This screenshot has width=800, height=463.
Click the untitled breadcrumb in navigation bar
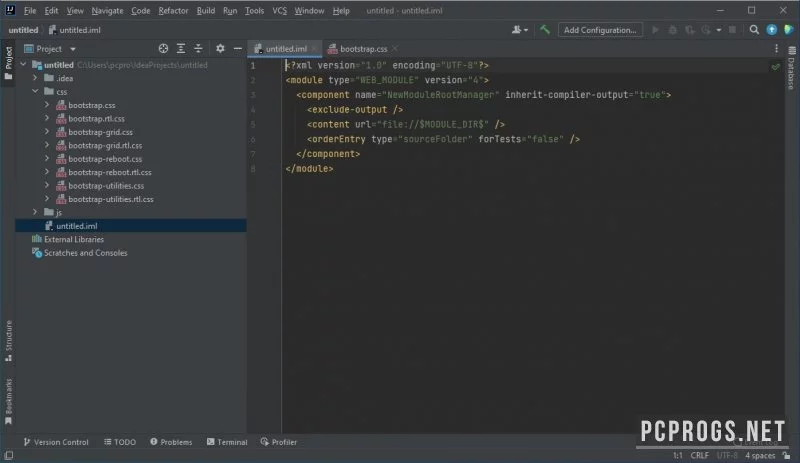click(23, 30)
